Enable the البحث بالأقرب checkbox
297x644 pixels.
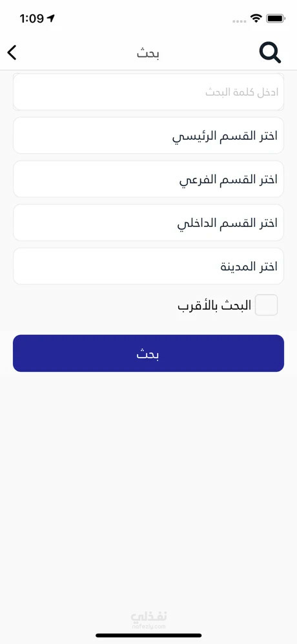point(266,305)
